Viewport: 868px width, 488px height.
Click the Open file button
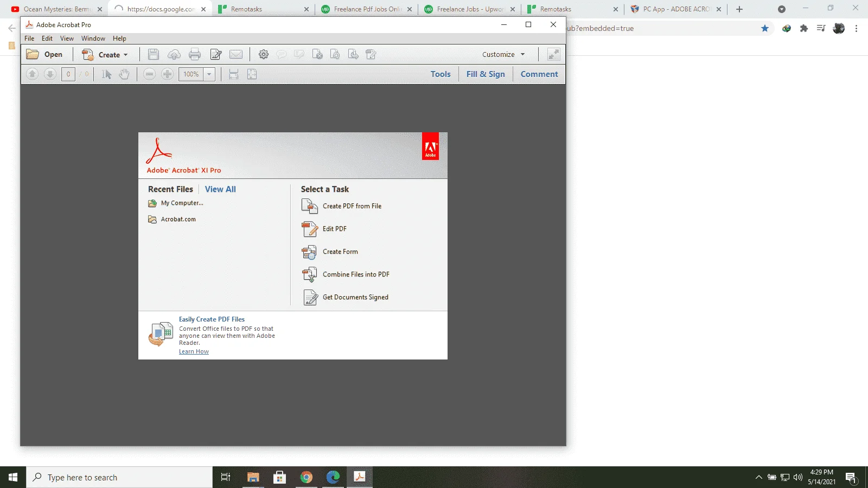tap(44, 54)
